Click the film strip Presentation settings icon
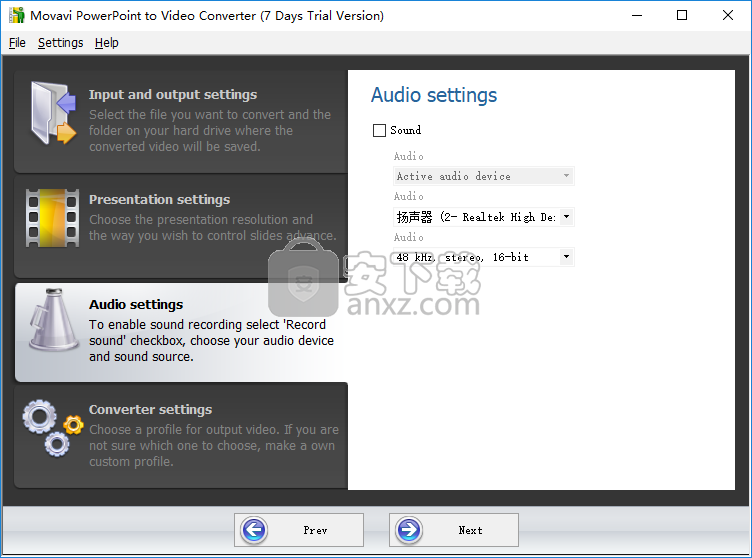Screen dimensions: 752x558 pyautogui.click(x=52, y=218)
